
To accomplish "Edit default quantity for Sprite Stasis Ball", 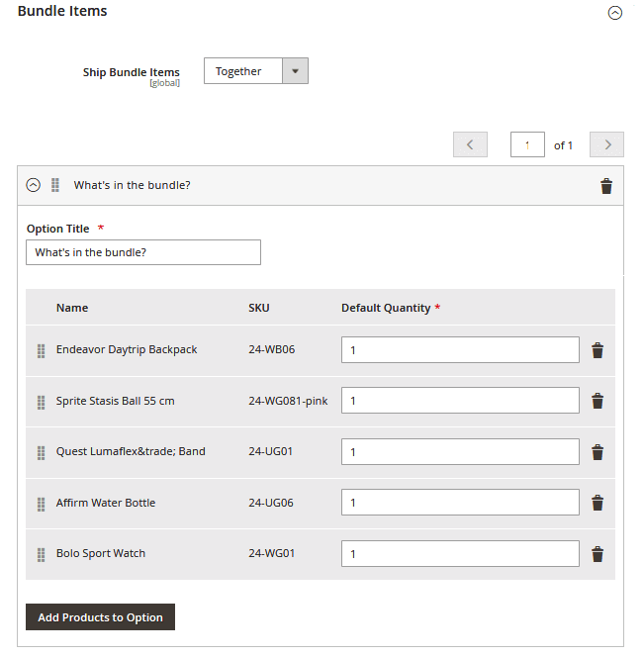I will coord(460,401).
